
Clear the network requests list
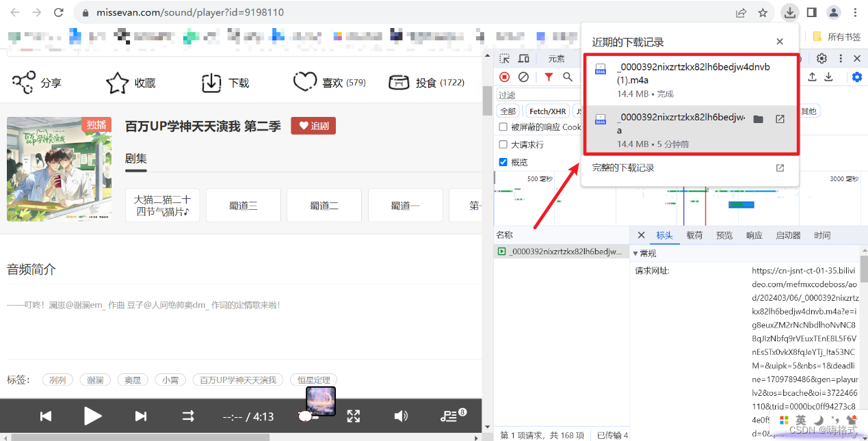(x=524, y=77)
